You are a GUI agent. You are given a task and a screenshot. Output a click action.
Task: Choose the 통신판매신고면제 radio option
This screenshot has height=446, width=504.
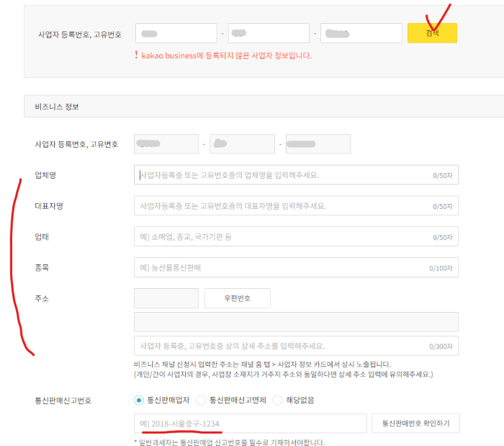201,400
